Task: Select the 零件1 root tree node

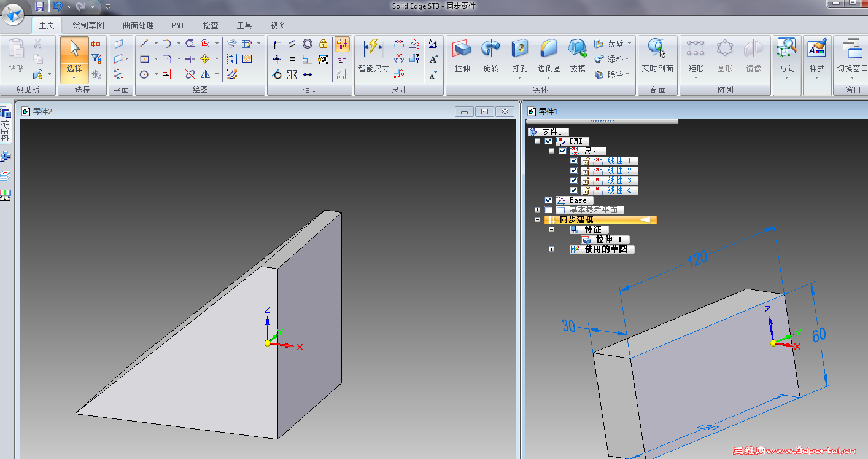Action: click(548, 131)
